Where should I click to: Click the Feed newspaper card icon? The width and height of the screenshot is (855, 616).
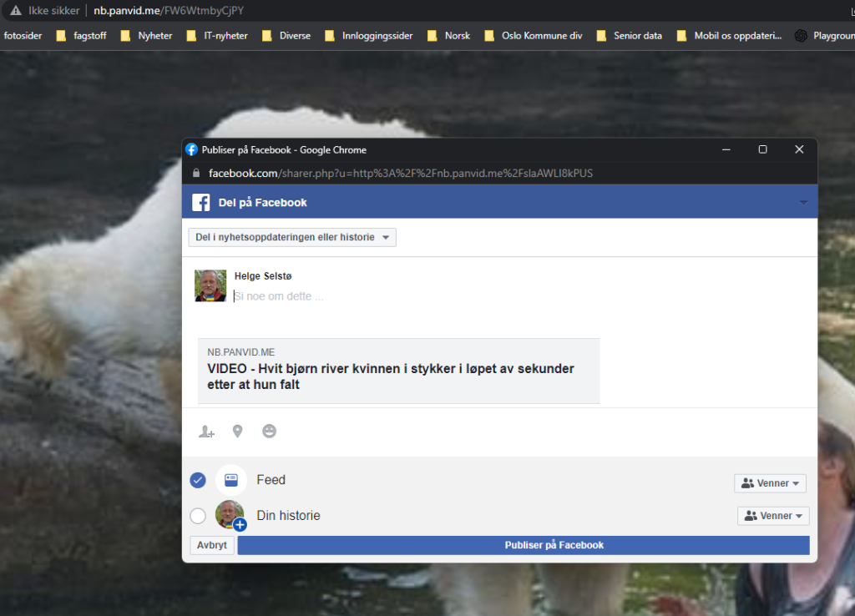pos(230,480)
